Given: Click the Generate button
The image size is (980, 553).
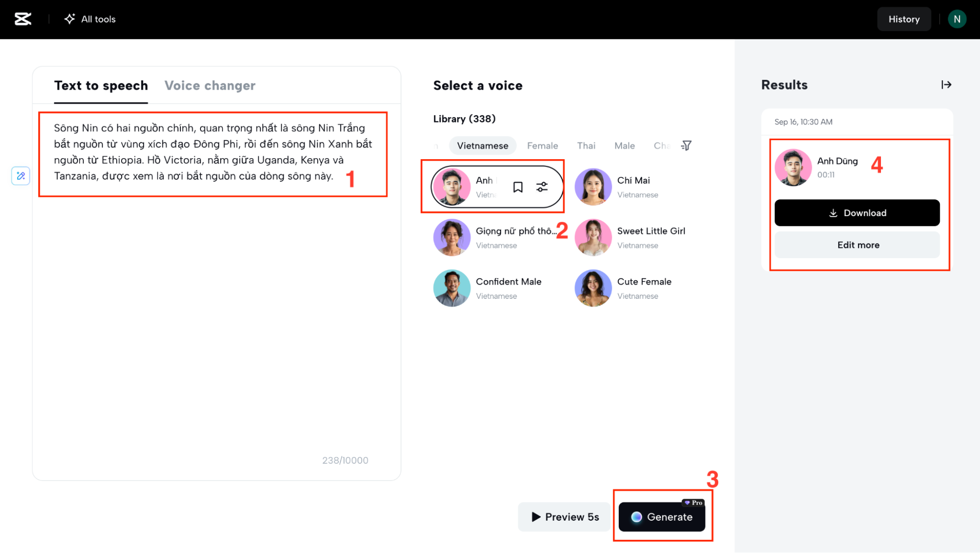Looking at the screenshot, I should point(662,517).
